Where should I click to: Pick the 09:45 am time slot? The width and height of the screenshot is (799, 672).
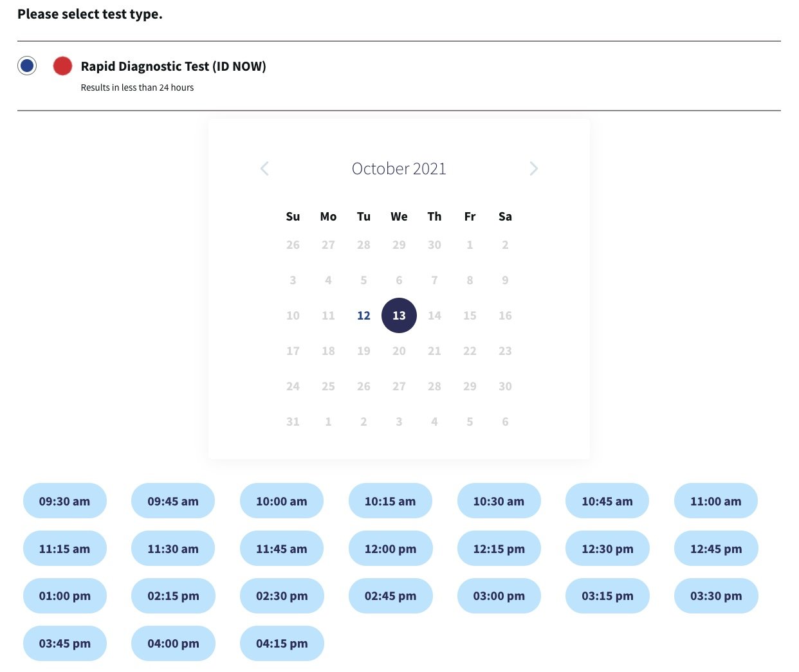(173, 501)
